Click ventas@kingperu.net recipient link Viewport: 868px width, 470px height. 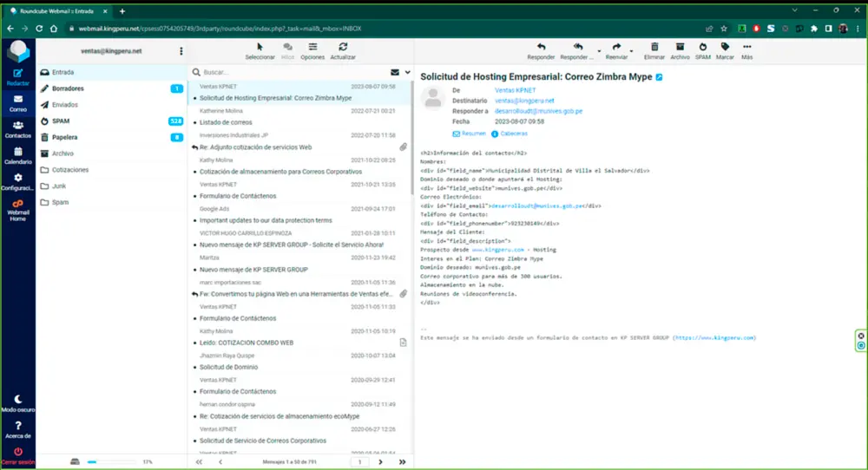click(x=524, y=101)
